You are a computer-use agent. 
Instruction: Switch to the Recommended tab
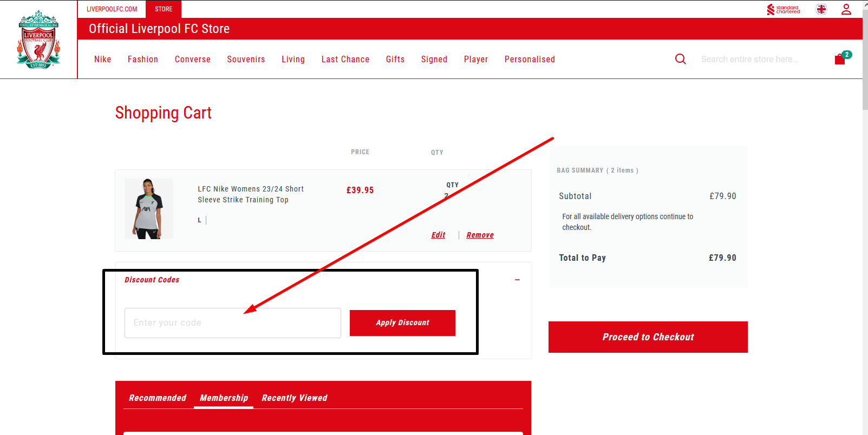[158, 398]
